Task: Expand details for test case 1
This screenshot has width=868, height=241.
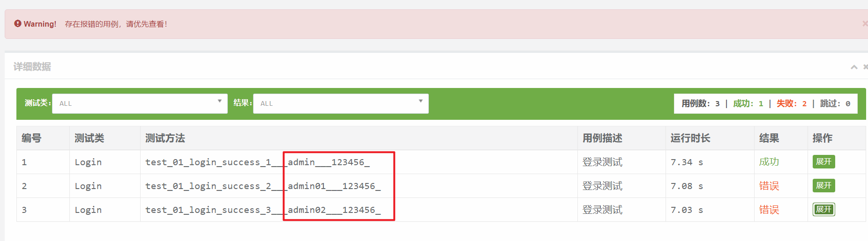Action: tap(823, 161)
